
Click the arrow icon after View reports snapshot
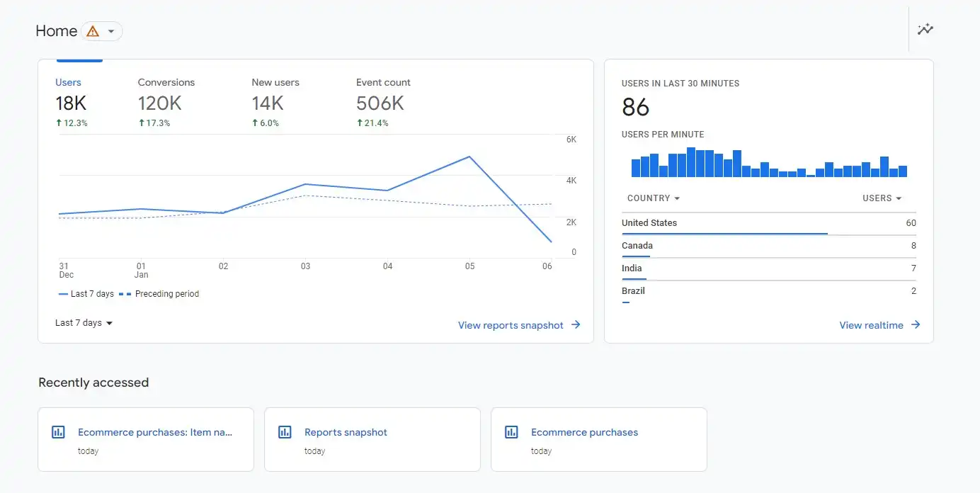[576, 325]
